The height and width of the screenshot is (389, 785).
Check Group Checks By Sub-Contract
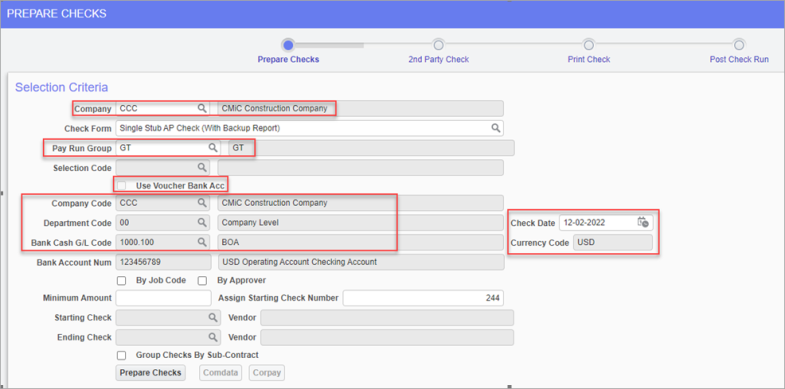point(121,355)
